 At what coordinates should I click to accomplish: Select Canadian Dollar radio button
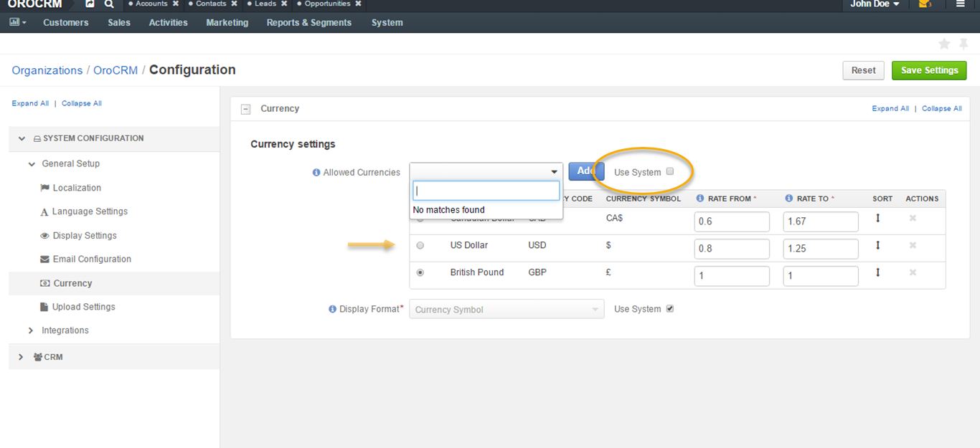coord(420,219)
